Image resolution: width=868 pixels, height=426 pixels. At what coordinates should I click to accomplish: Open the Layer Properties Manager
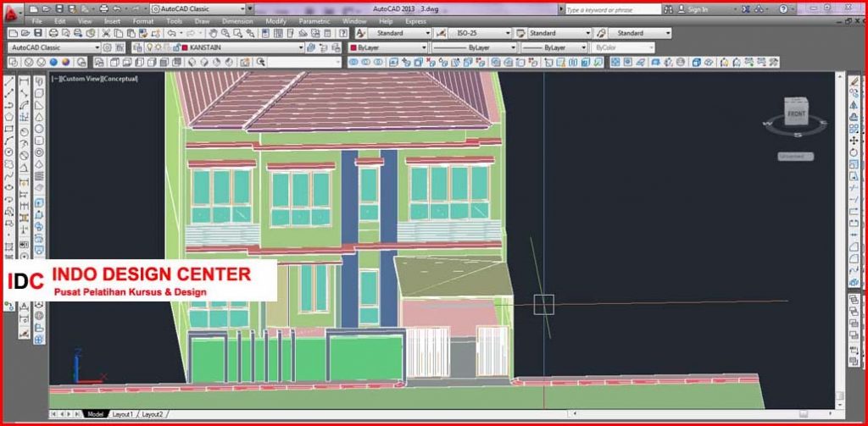(138, 47)
